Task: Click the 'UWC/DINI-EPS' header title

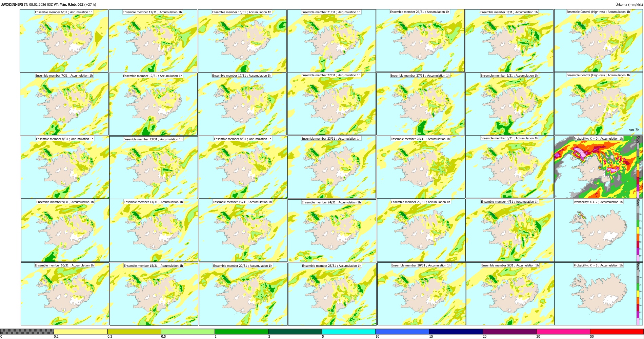Action: [12, 4]
